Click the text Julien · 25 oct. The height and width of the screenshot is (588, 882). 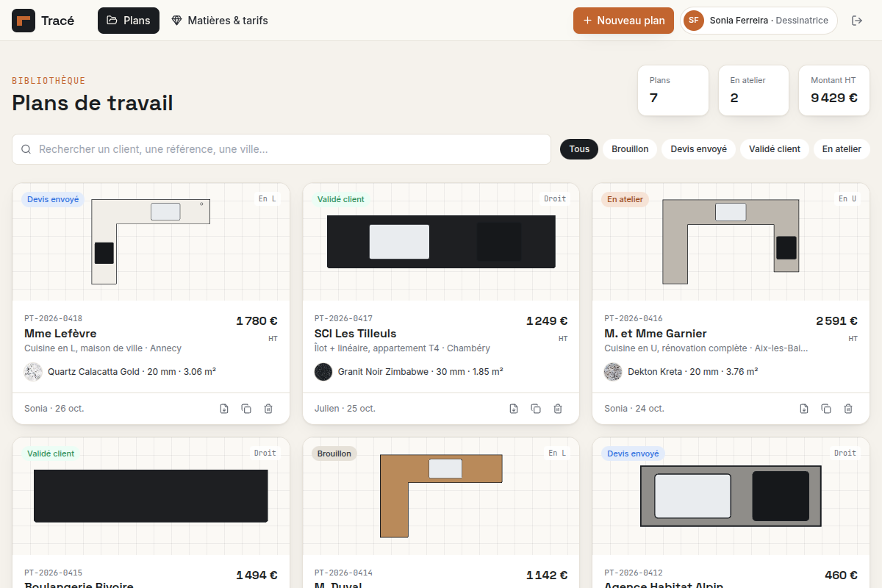tap(345, 409)
